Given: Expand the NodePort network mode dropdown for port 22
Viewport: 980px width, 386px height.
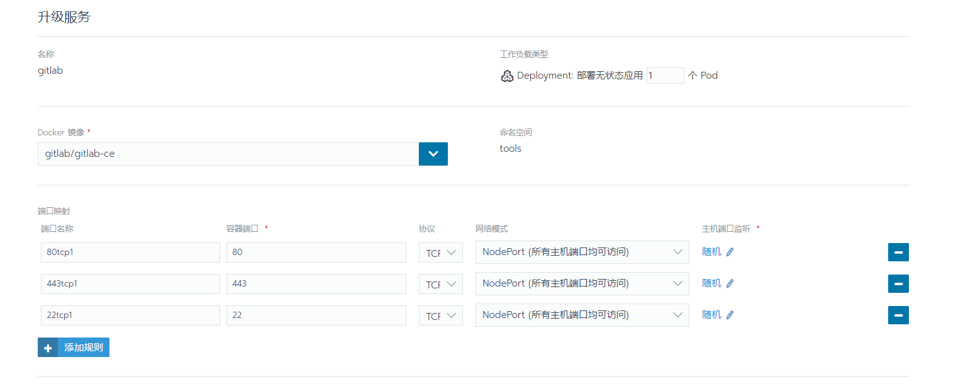Looking at the screenshot, I should pos(582,315).
